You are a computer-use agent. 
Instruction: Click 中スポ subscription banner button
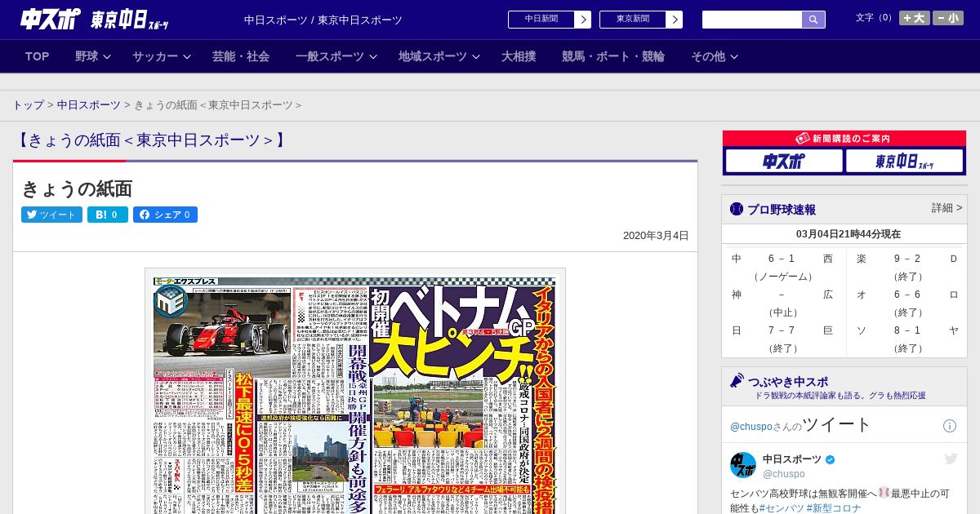pos(784,162)
